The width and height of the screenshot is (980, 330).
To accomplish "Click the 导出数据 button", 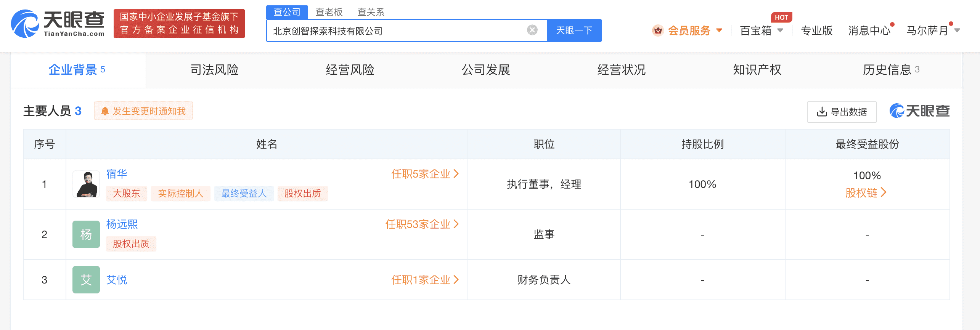I will [x=842, y=112].
